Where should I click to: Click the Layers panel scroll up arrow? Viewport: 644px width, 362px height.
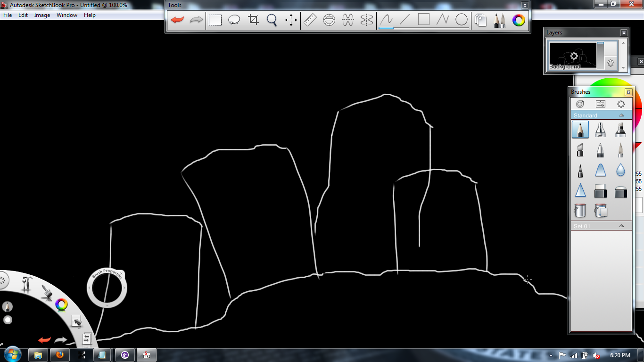click(624, 43)
